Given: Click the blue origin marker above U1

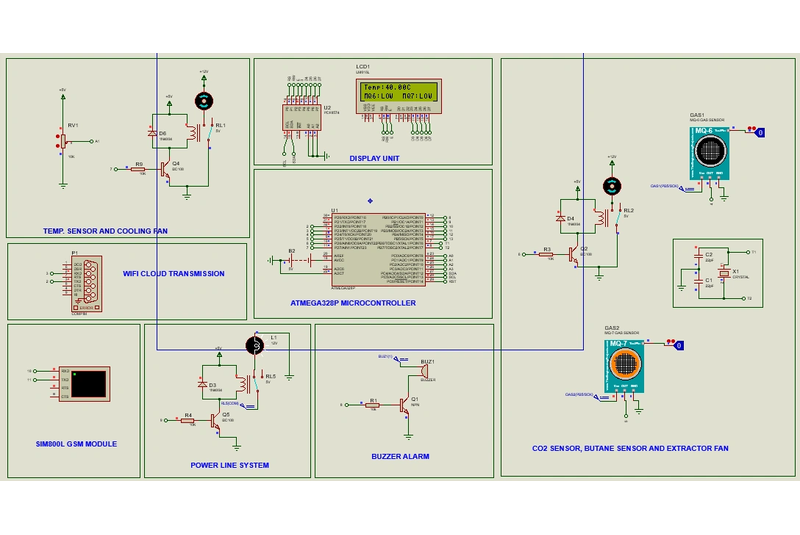Looking at the screenshot, I should click(x=370, y=201).
